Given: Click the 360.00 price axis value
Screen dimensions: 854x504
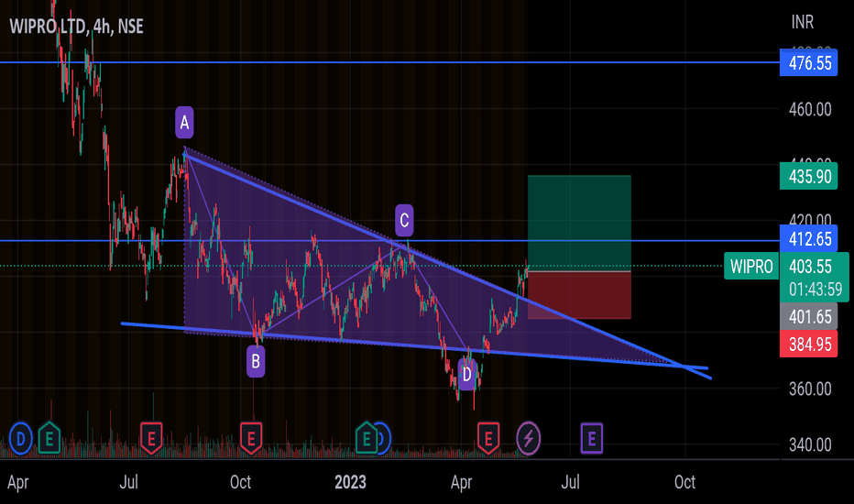Looking at the screenshot, I should point(810,389).
